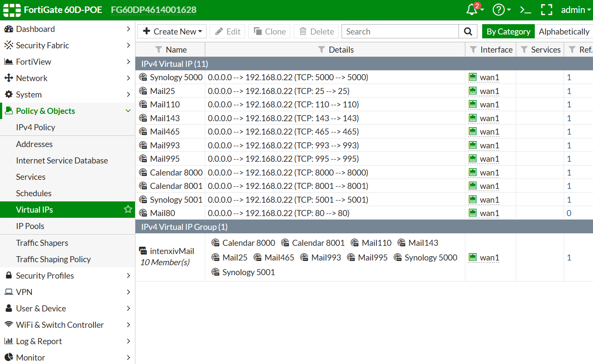Expand the FortiView chevron
Viewport: 593px width, 364px height.
point(128,62)
